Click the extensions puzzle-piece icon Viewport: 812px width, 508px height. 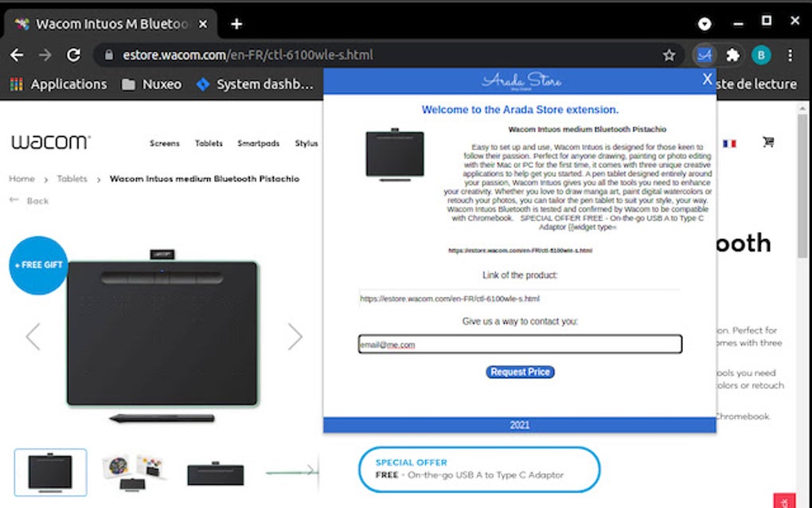[x=732, y=55]
